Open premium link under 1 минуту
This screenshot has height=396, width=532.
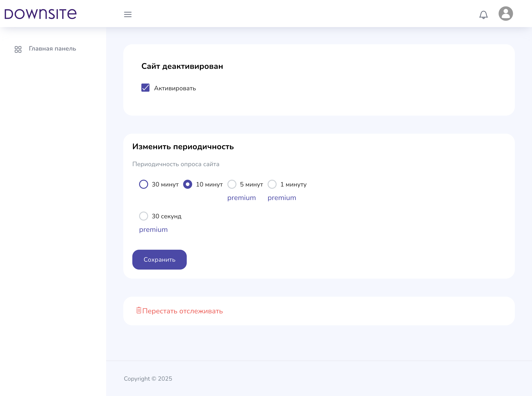click(282, 198)
